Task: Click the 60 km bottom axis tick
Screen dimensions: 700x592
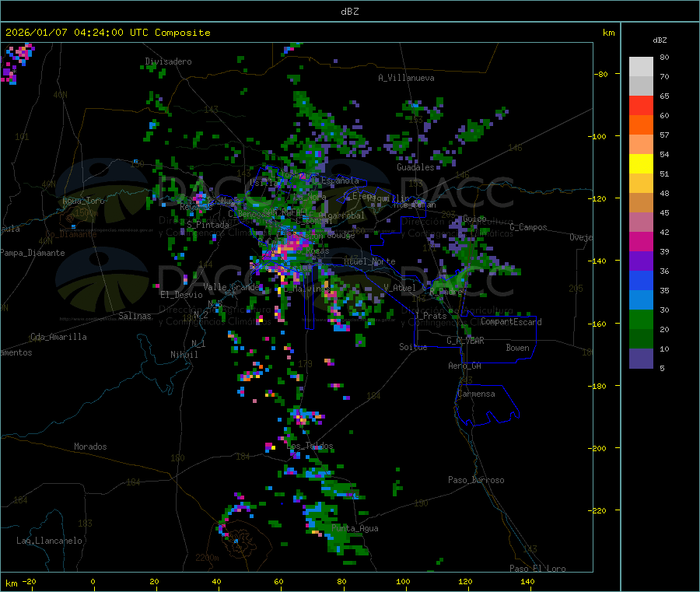Action: 278,581
